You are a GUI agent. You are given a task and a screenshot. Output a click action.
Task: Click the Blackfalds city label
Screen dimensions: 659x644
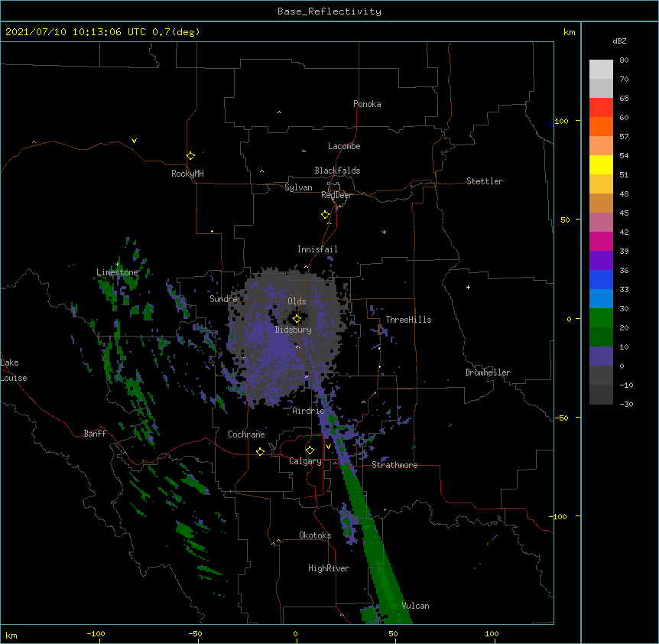[x=337, y=171]
